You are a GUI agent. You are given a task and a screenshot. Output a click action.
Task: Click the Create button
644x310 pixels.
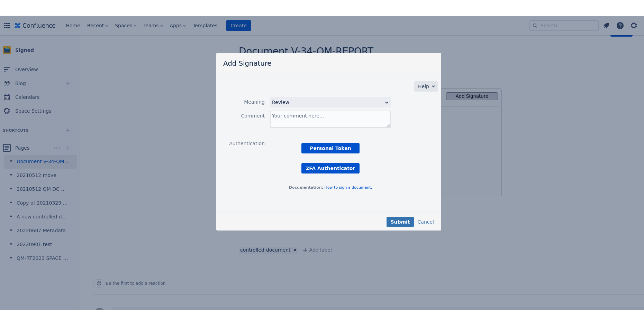[238, 26]
